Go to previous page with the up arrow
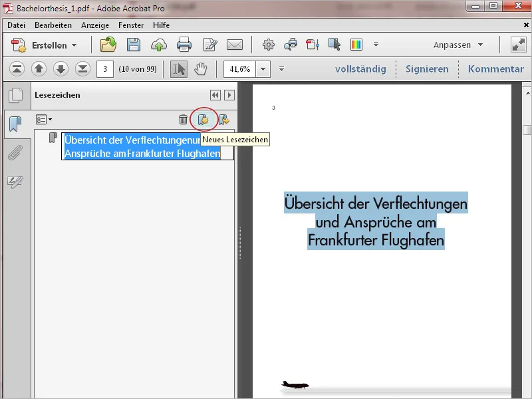The width and height of the screenshot is (532, 399). click(39, 69)
